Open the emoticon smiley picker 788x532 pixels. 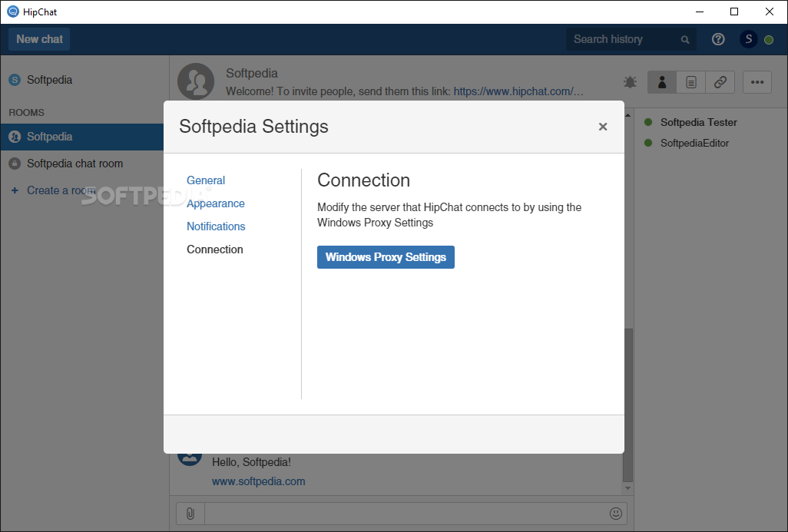tap(615, 514)
